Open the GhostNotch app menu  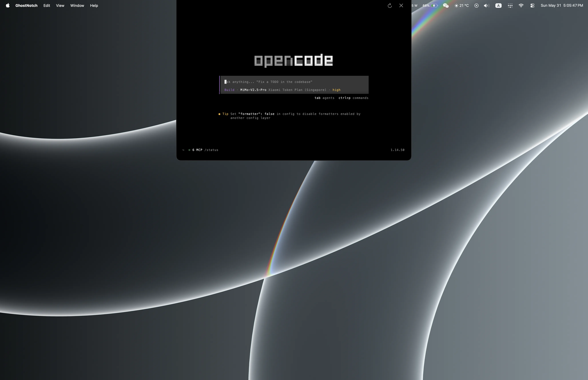click(x=26, y=5)
